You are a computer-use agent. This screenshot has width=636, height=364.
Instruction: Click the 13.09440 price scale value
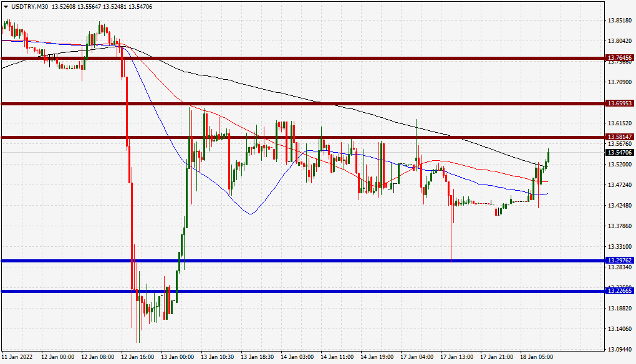coord(620,349)
